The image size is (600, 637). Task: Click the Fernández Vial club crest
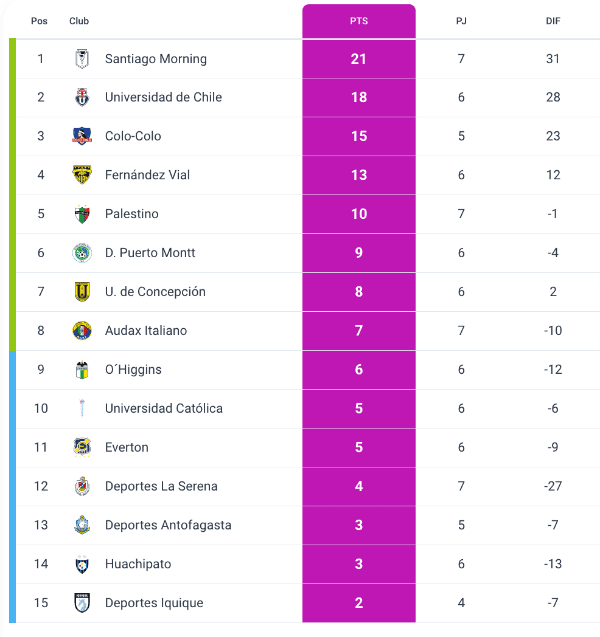[82, 175]
